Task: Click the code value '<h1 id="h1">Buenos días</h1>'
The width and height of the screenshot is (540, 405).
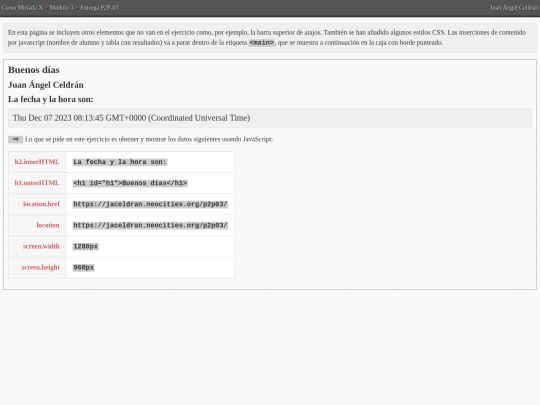Action: [130, 183]
